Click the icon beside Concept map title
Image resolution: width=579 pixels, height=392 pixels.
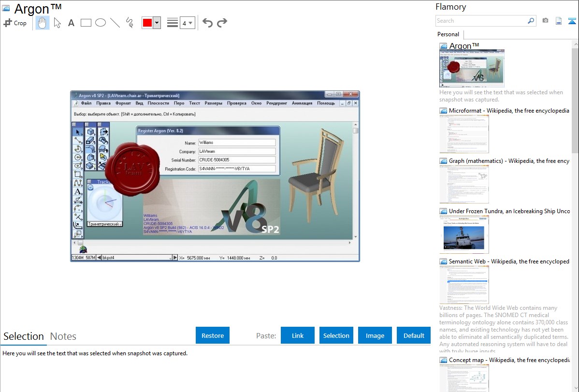pos(443,360)
